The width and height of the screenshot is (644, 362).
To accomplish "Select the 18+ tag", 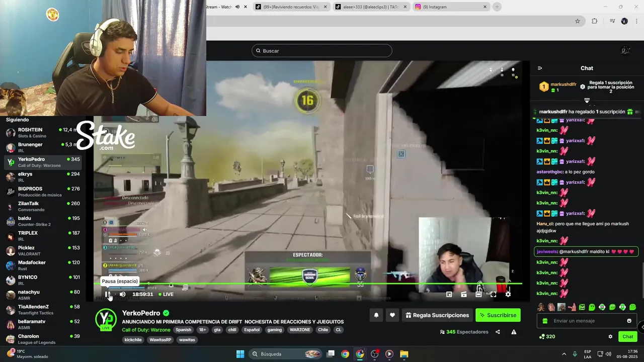I will point(202,330).
